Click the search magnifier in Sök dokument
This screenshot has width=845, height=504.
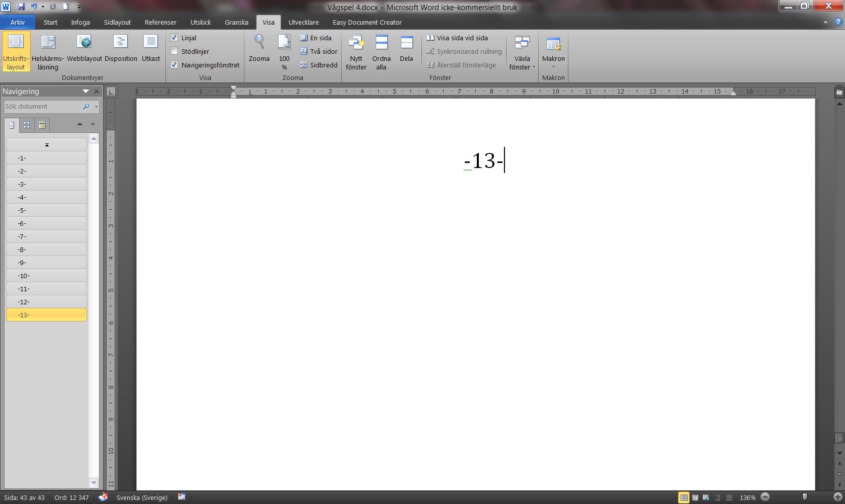pos(86,106)
